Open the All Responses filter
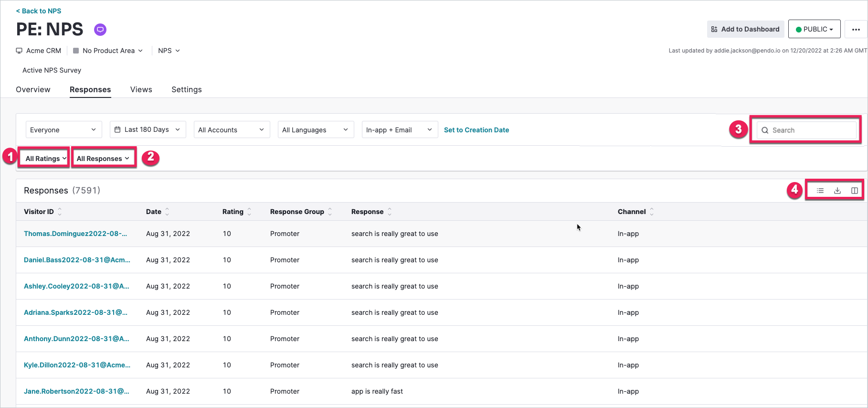Viewport: 868px width, 408px height. point(103,158)
